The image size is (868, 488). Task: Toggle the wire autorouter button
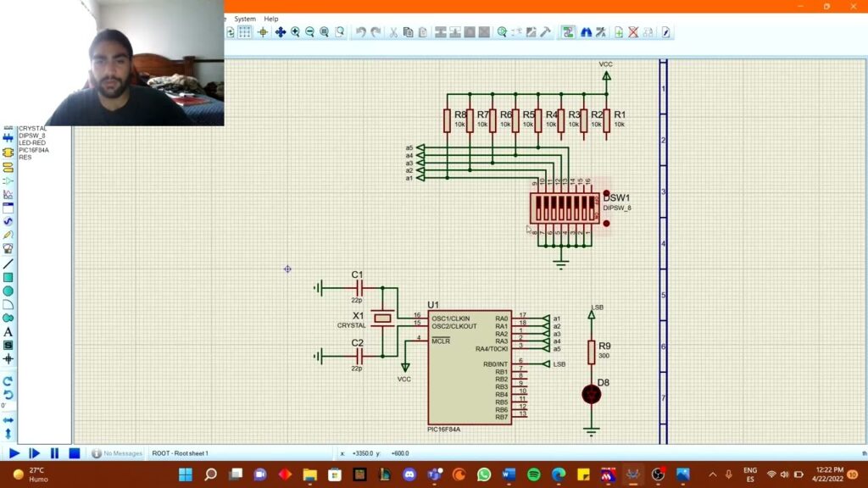567,32
